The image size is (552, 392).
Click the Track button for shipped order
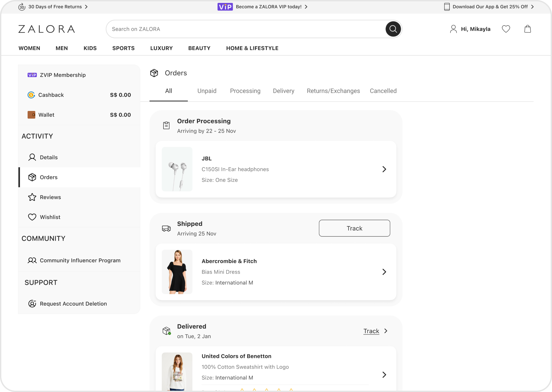click(x=354, y=228)
